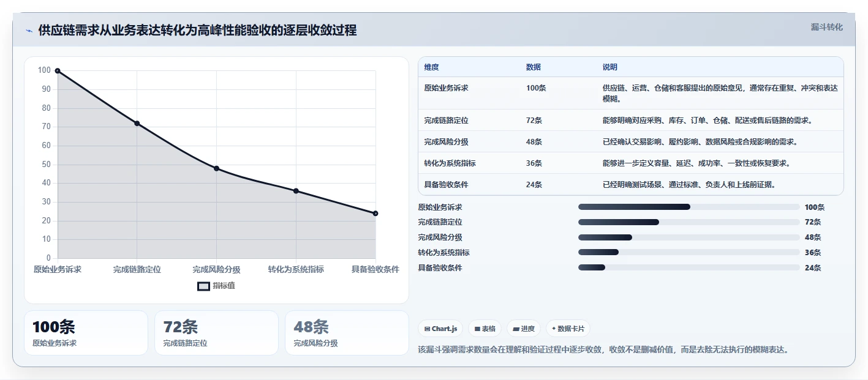Image resolution: width=868 pixels, height=380 pixels.
Task: Click the 24条 cell in the table
Action: click(534, 185)
